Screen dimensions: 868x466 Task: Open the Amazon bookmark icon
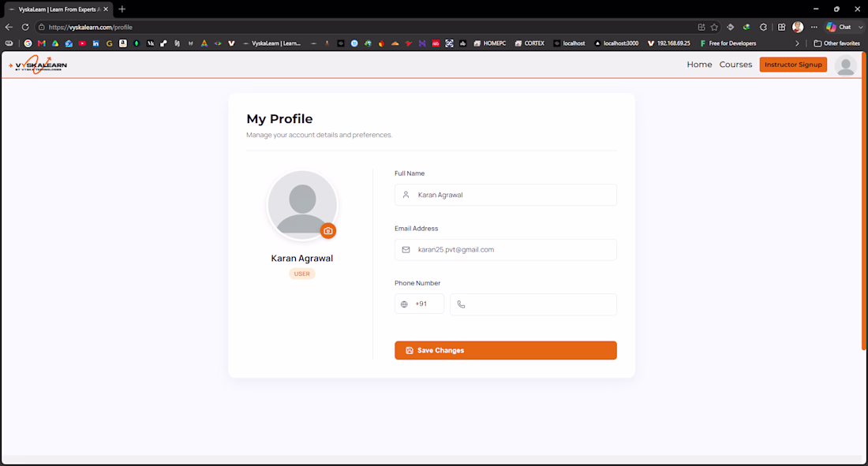(x=123, y=43)
